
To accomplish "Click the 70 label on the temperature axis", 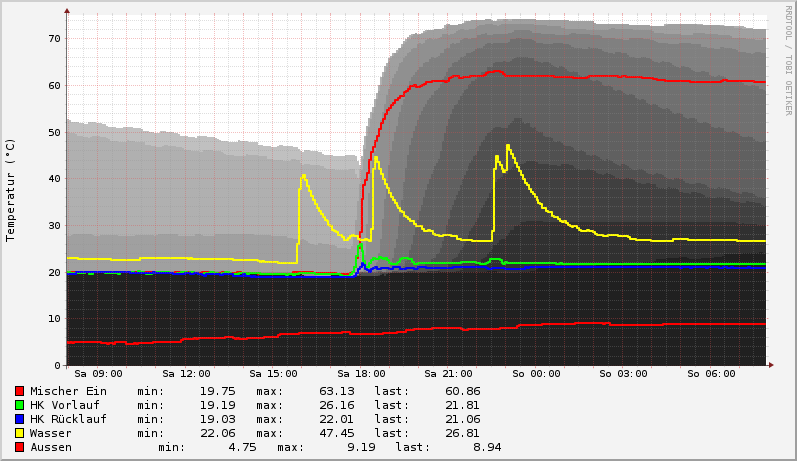I will 54,38.
